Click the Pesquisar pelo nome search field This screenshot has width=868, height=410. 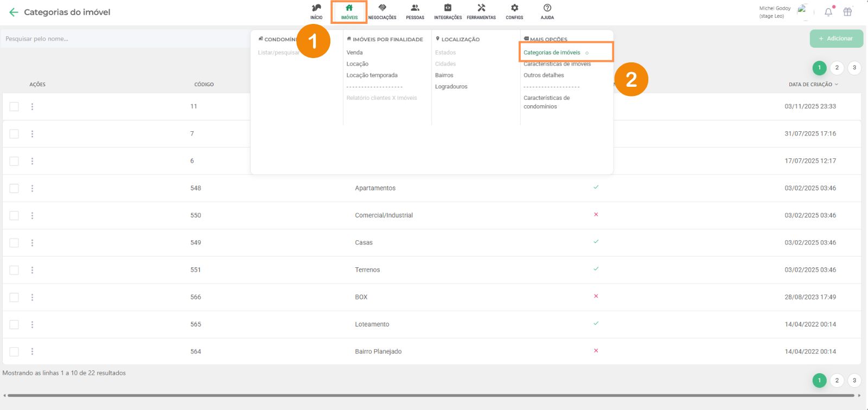click(x=125, y=39)
